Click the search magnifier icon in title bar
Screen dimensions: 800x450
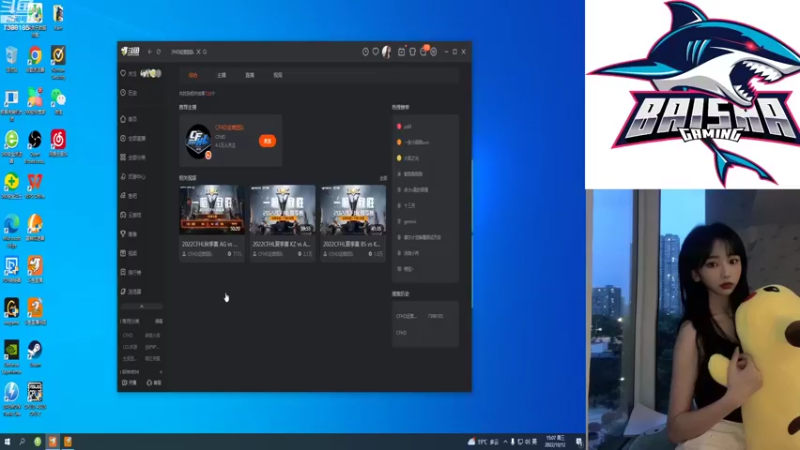[x=205, y=52]
